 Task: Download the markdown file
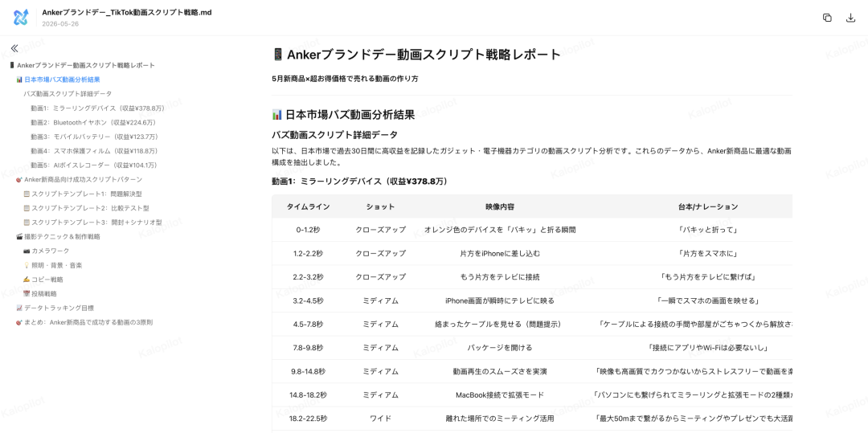[851, 18]
